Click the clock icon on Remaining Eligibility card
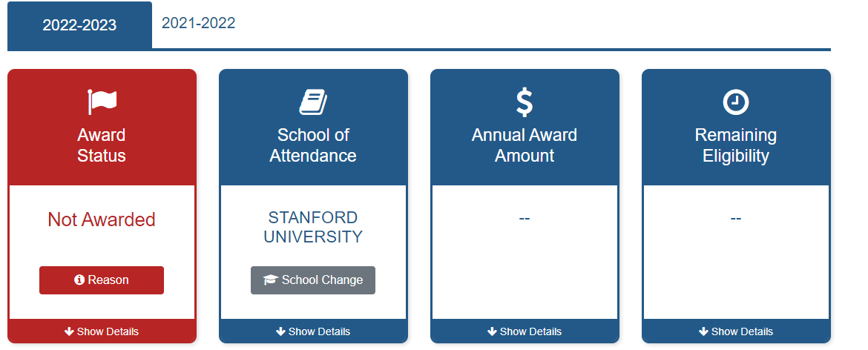The height and width of the screenshot is (350, 868). 736,102
